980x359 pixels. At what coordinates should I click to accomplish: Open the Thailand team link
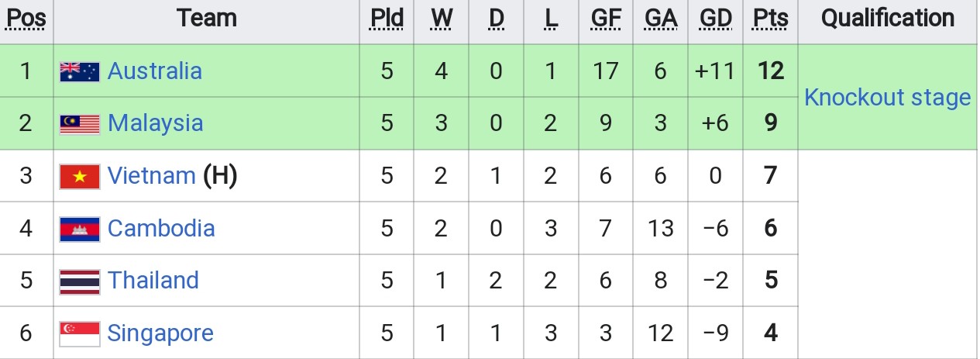153,281
